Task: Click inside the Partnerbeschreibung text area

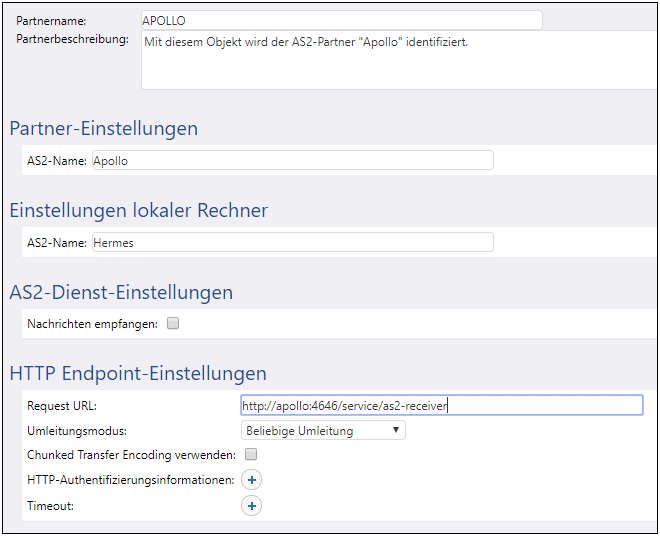Action: pyautogui.click(x=398, y=60)
